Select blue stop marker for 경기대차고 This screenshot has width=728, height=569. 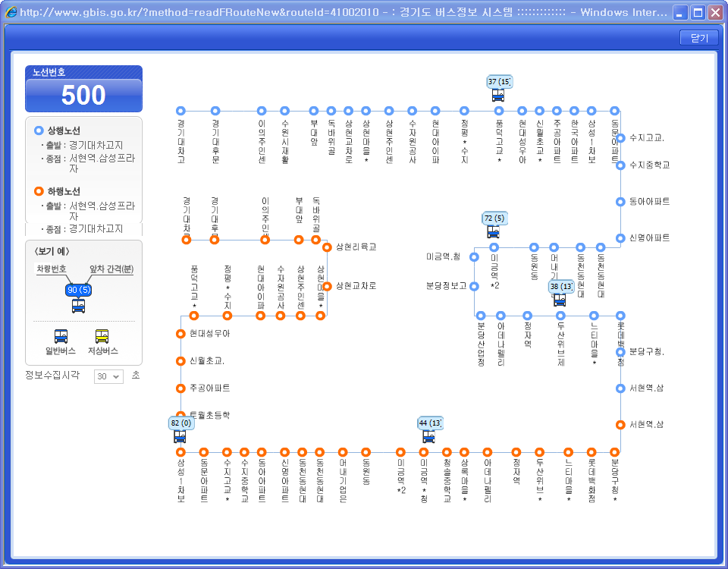(x=180, y=111)
